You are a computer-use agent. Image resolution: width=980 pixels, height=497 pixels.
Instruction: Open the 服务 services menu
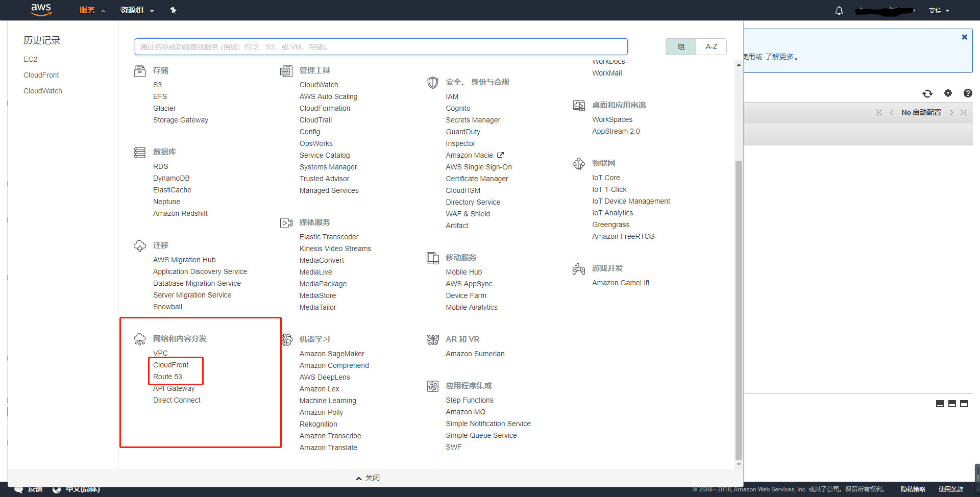tap(92, 10)
